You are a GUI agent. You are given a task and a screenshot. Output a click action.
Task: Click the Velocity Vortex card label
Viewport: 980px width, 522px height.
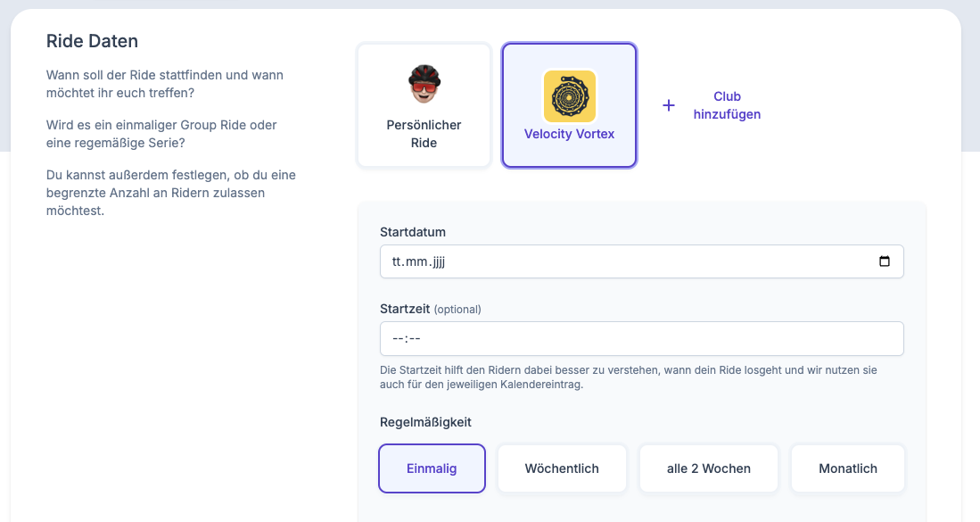click(x=569, y=134)
